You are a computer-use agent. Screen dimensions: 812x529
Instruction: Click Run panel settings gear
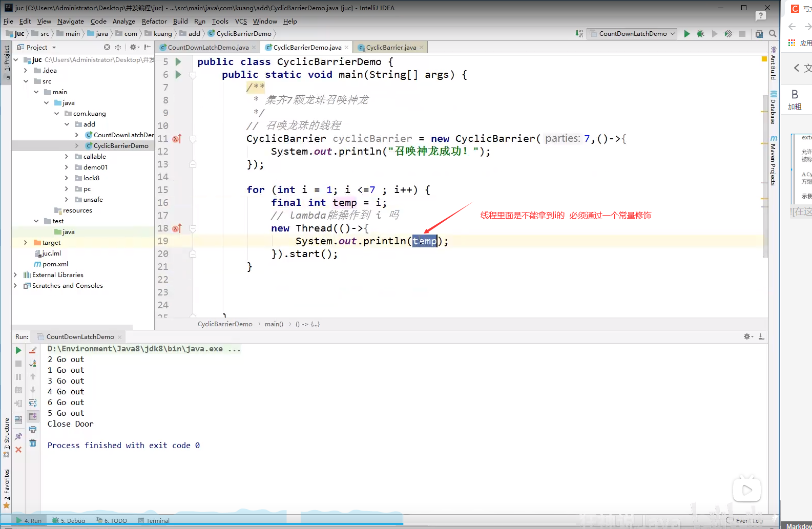tap(747, 336)
